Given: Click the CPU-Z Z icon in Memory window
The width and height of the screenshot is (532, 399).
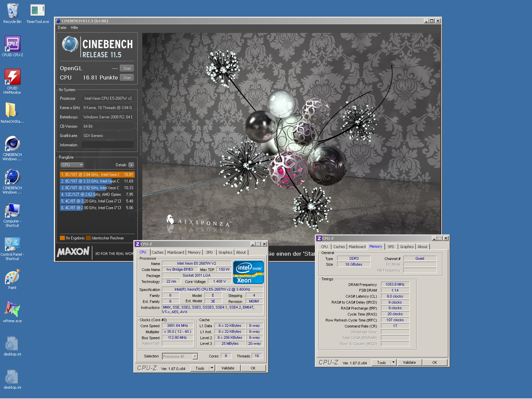Looking at the screenshot, I should pos(319,238).
